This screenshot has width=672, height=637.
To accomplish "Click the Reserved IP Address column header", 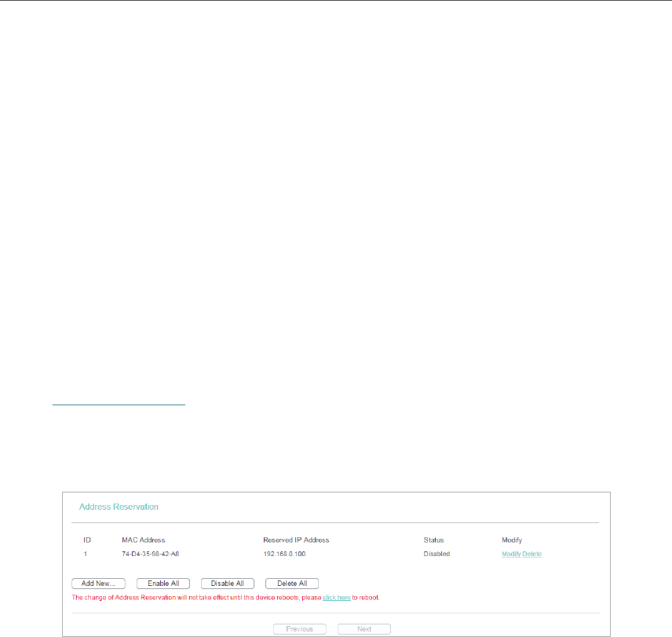I will (x=296, y=540).
